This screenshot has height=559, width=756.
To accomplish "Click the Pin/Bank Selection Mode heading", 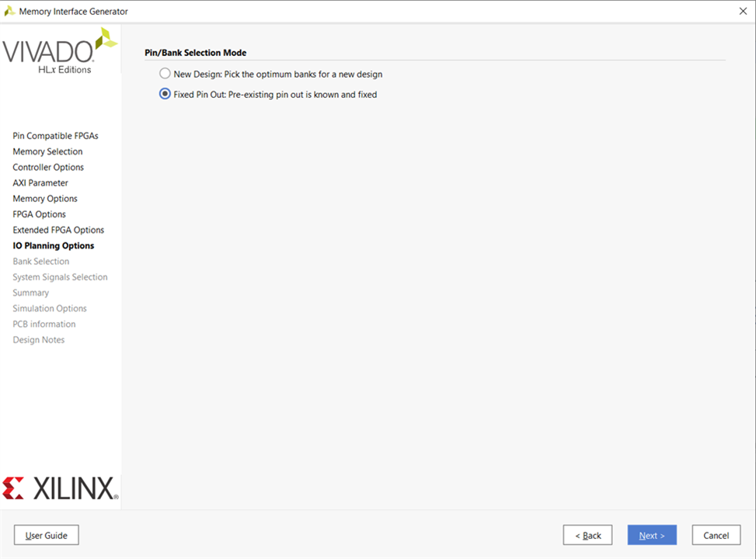I will [x=195, y=53].
